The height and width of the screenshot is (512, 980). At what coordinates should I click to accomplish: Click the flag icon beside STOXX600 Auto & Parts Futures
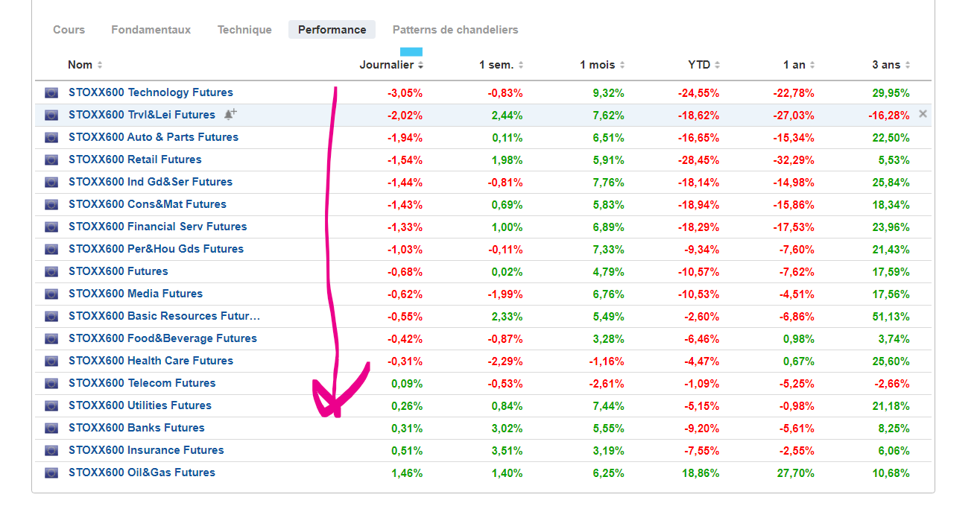pyautogui.click(x=51, y=138)
